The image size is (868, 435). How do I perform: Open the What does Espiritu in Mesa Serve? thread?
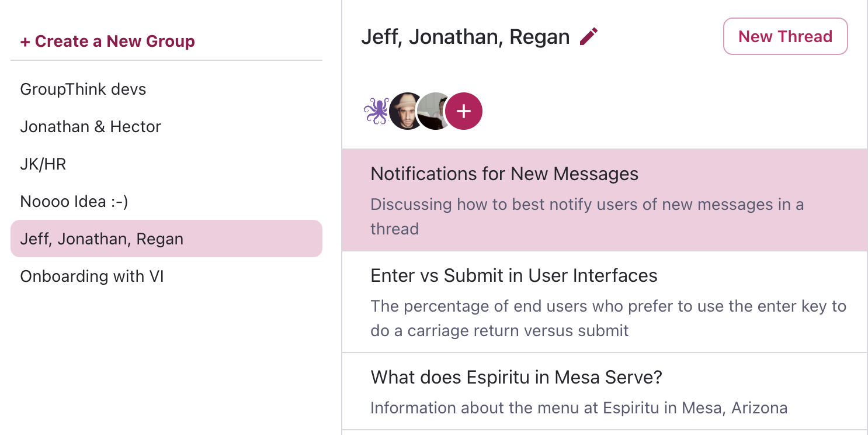(x=516, y=377)
